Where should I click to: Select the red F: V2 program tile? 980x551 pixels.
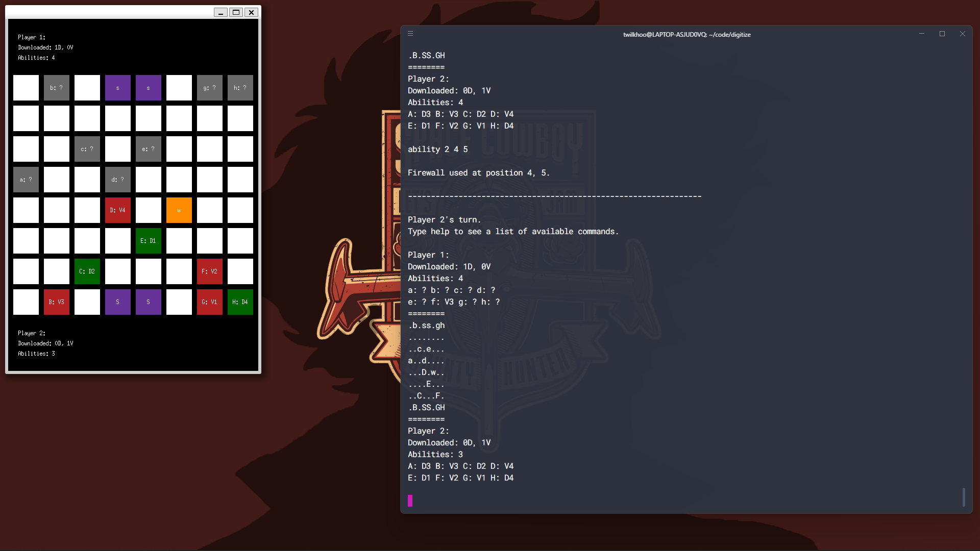210,271
